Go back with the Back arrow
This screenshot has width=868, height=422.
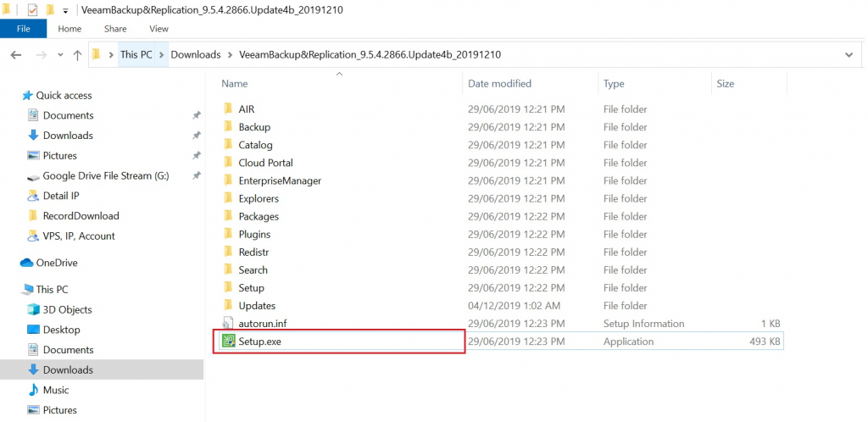click(16, 55)
